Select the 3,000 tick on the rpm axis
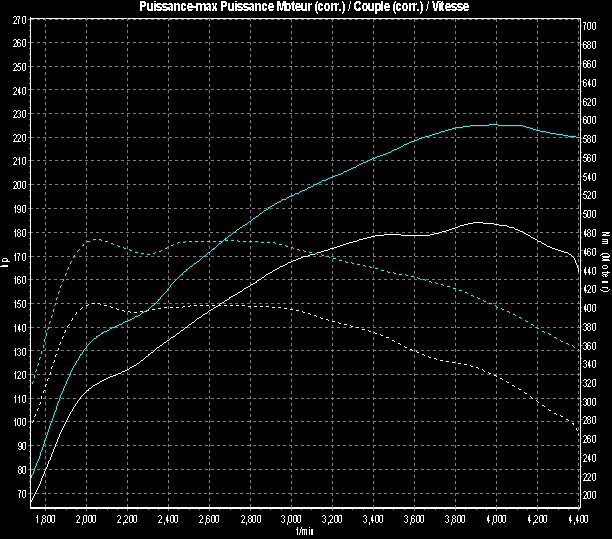This screenshot has height=539, width=612. coord(291,521)
